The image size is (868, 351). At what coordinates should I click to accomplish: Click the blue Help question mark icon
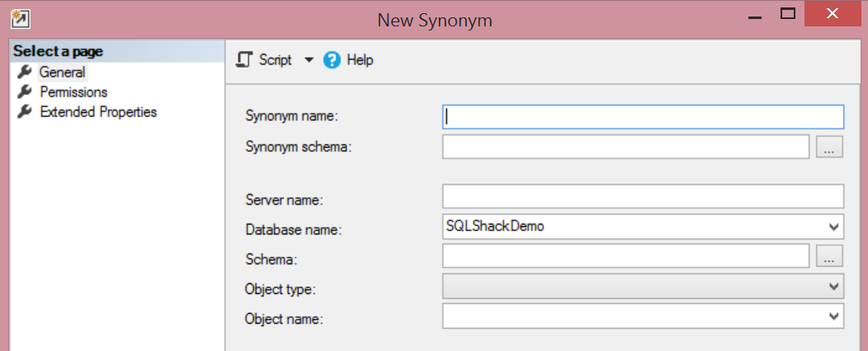click(x=333, y=59)
